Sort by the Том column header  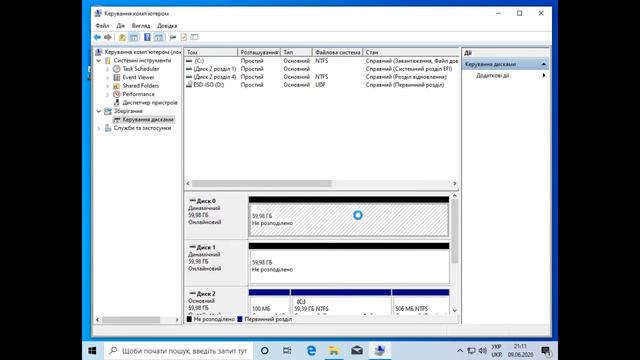click(x=211, y=52)
